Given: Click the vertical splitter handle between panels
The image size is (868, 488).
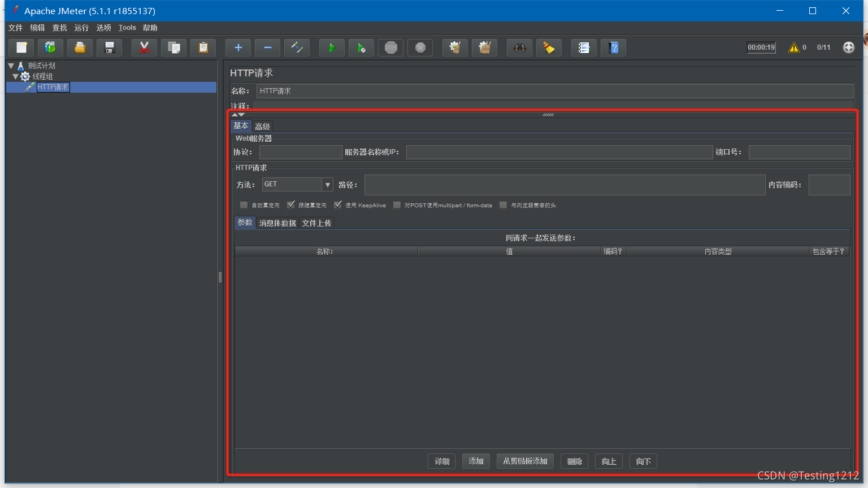Looking at the screenshot, I should coord(220,277).
